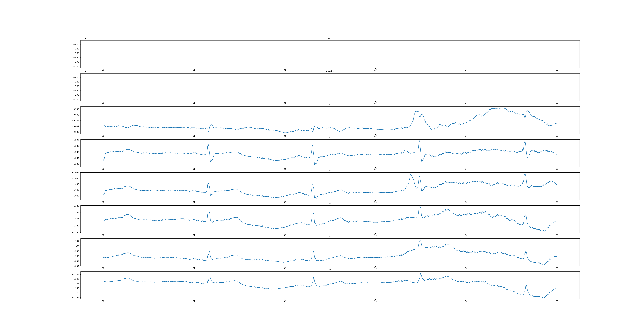Click the −1.330 y-axis tick of V4
The image size is (644, 336).
(x=75, y=233)
